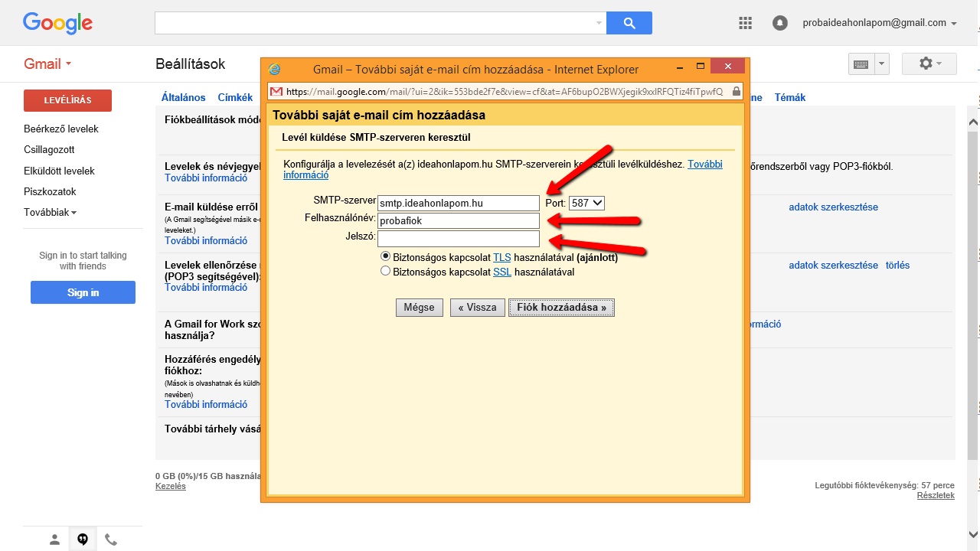Viewport: 980px width, 551px height.
Task: Open the account menu for probaideahonlapom@gmail.com
Action: (x=880, y=23)
